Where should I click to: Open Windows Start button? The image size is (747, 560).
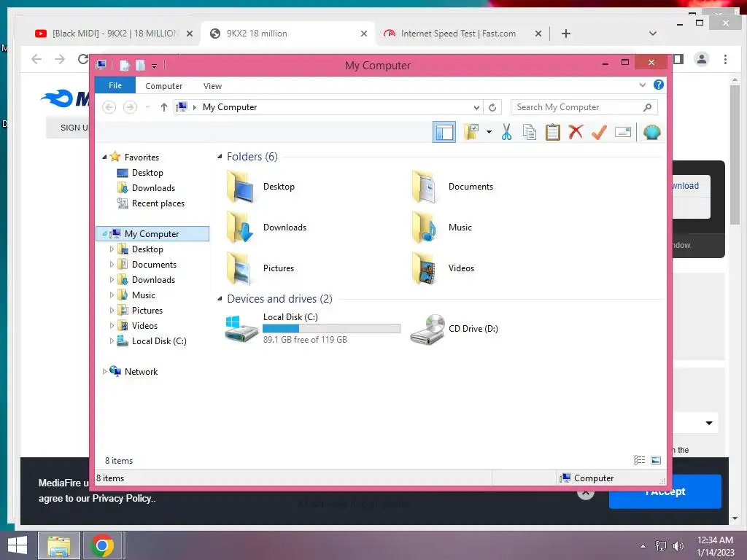(18, 545)
